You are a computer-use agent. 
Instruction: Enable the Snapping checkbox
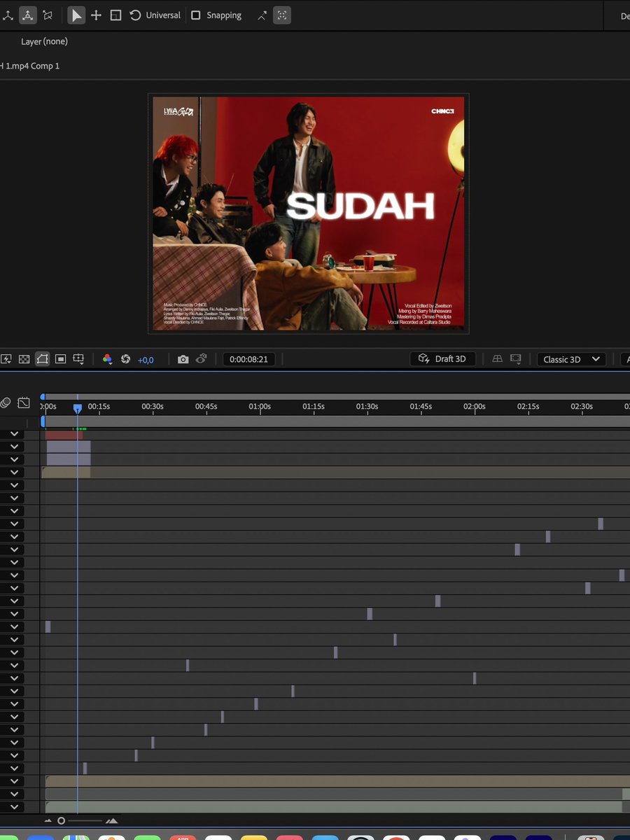[x=196, y=15]
